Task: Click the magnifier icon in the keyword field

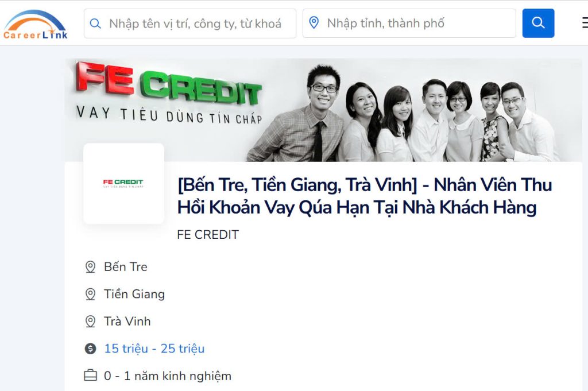Action: coord(96,24)
